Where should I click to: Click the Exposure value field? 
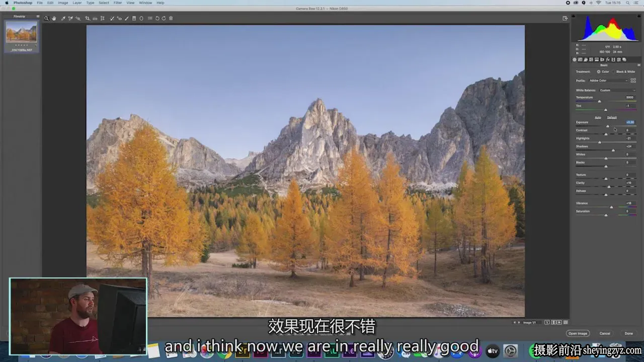[630, 122]
